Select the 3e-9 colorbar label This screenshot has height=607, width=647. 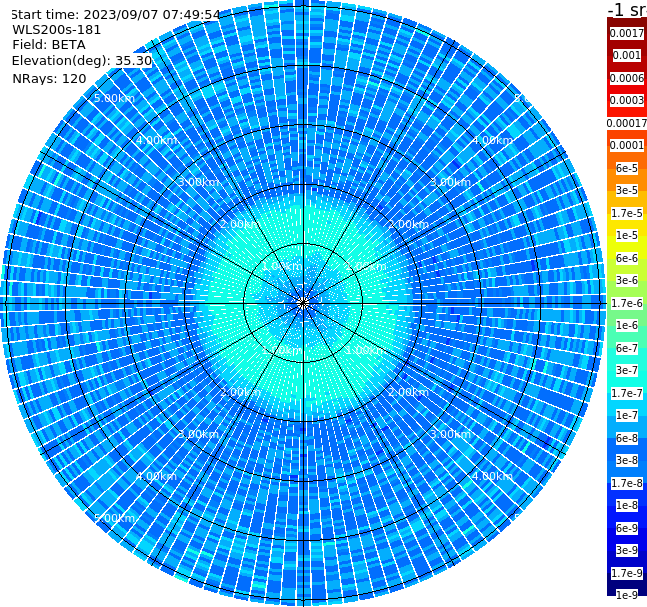pyautogui.click(x=627, y=550)
